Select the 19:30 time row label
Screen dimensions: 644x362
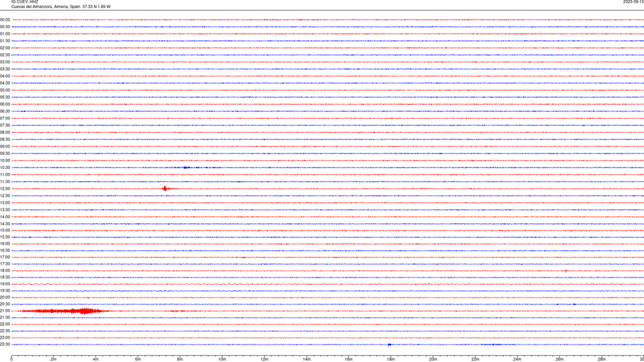click(x=5, y=290)
